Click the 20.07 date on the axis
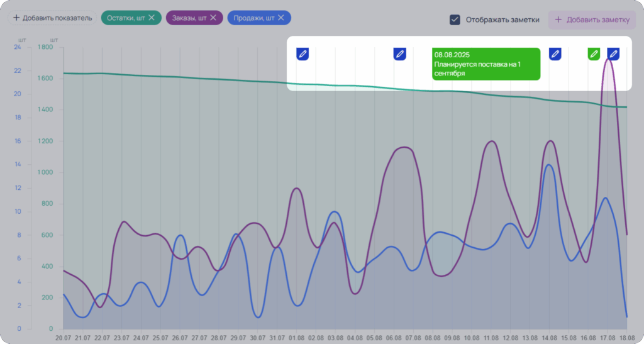Viewport: 644px width, 344px height. [64, 337]
